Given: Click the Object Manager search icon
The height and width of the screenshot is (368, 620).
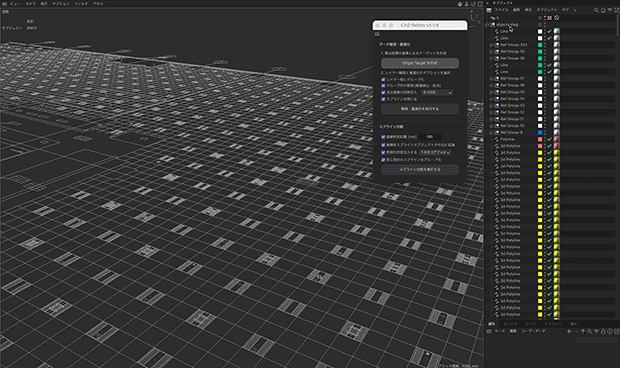Looking at the screenshot, I should (596, 10).
